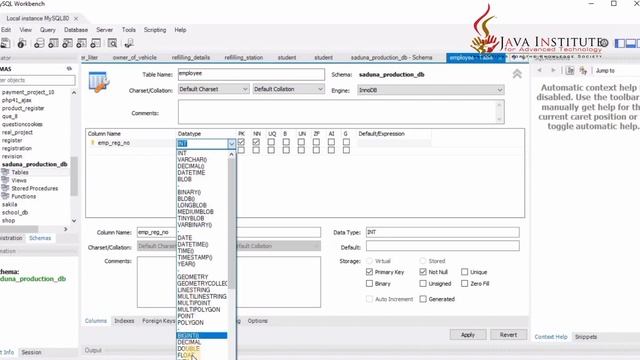640x360 pixels.
Task: Enable UQ checkbox in emp_reg_no row
Action: click(271, 142)
